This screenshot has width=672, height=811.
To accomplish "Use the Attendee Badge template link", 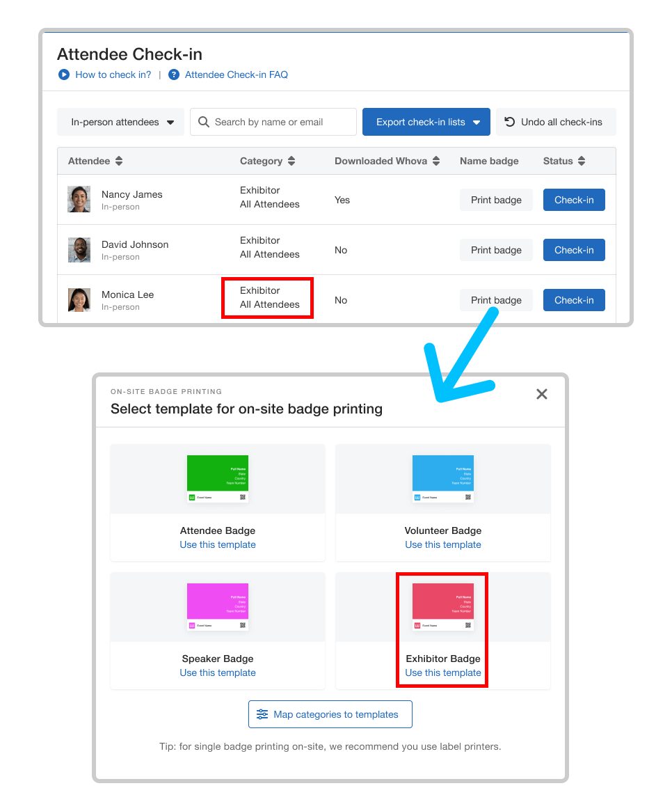I will pyautogui.click(x=218, y=544).
